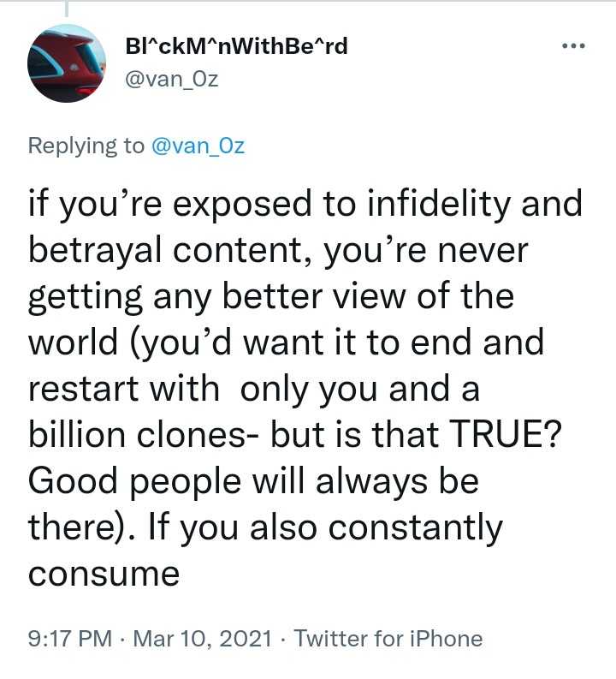
Task: Click the thread connector line above avatar
Action: 67,9
